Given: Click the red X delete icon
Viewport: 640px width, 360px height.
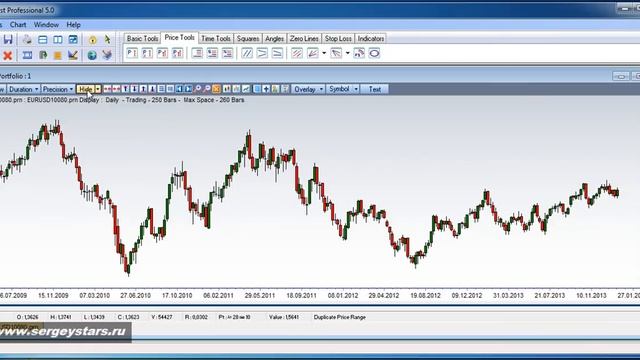Looking at the screenshot, I should (8, 55).
